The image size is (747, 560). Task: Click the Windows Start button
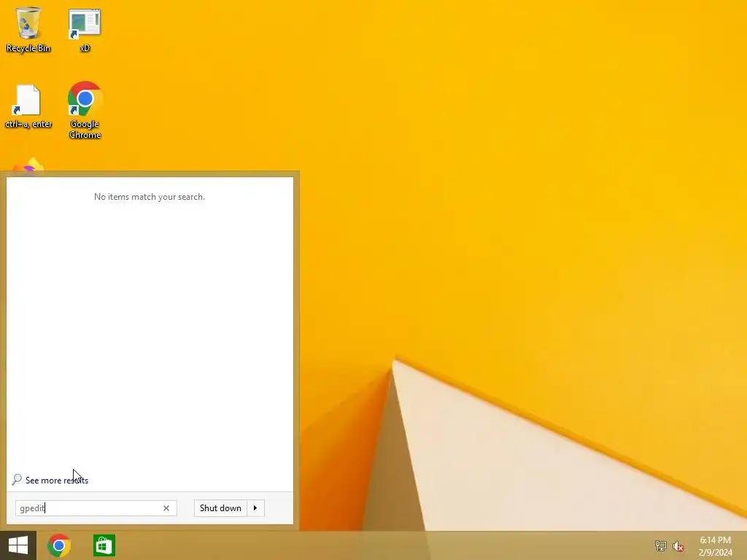18,545
